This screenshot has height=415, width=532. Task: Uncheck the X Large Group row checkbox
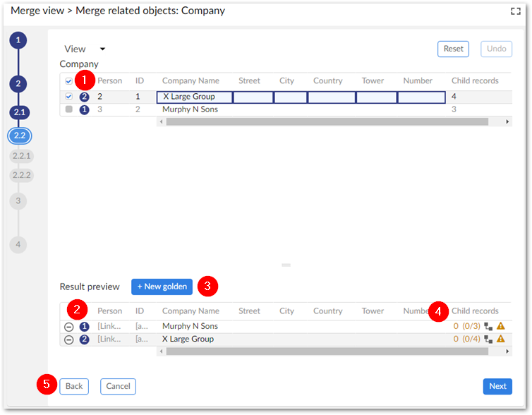[68, 97]
